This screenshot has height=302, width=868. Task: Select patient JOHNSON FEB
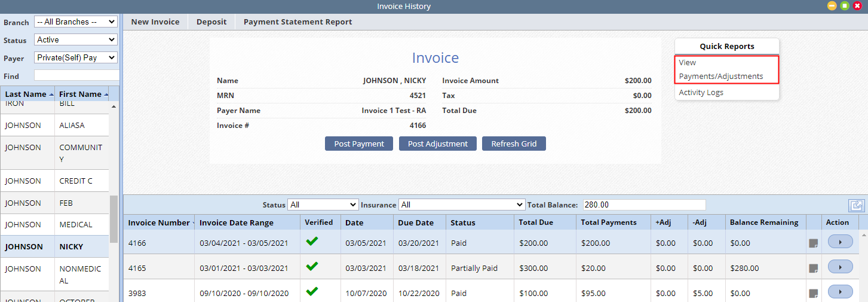click(54, 203)
